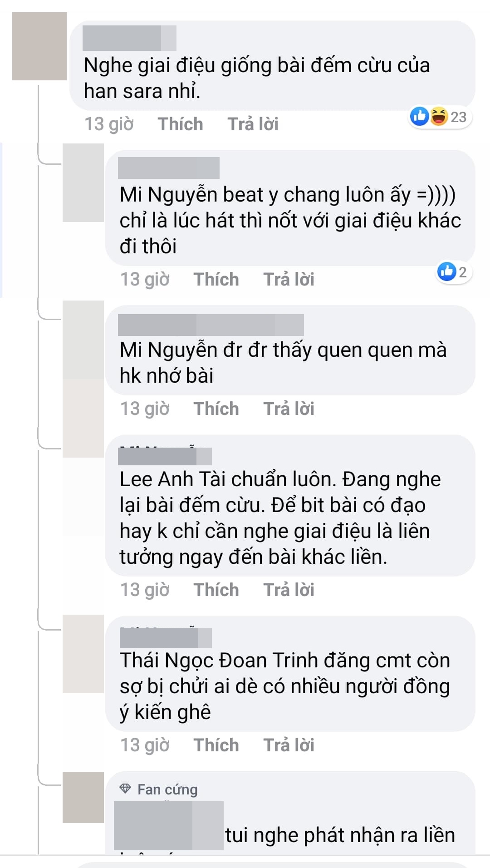490x868 pixels.
Task: Click the 13 giờ timestamp on top comment
Action: [109, 124]
